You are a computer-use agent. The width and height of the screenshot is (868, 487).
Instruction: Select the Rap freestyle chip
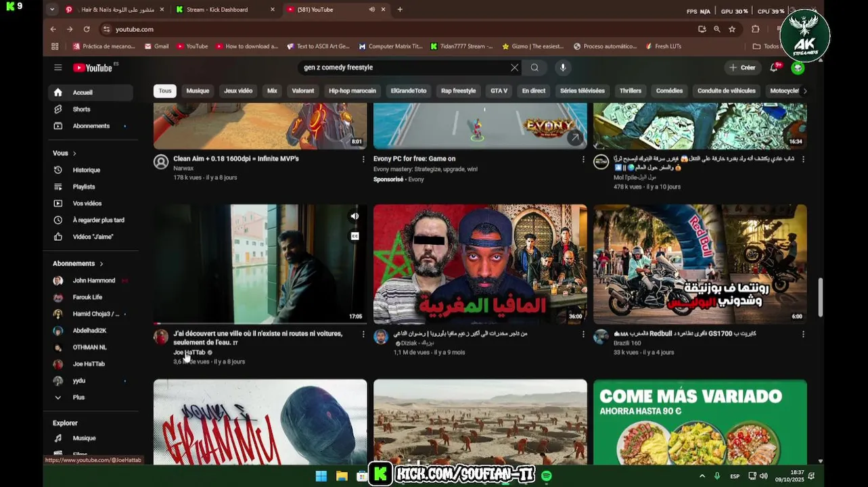click(x=458, y=91)
